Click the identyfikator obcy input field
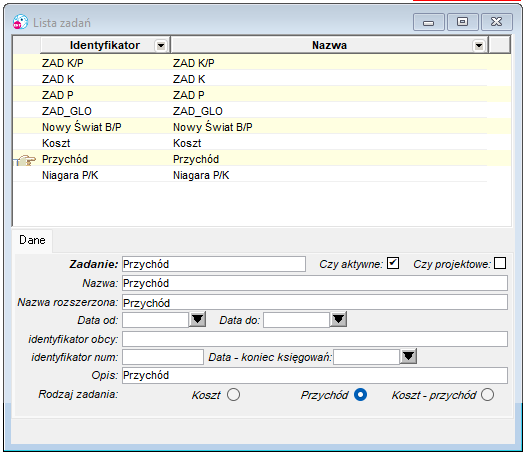Screen dimensions: 524x453 315,339
